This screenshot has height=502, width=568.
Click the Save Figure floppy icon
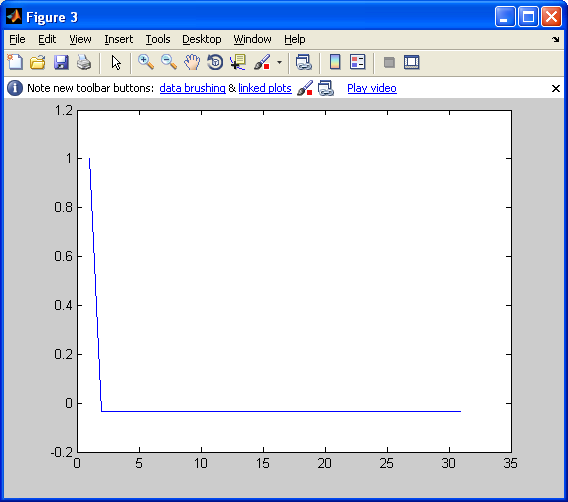tap(61, 62)
